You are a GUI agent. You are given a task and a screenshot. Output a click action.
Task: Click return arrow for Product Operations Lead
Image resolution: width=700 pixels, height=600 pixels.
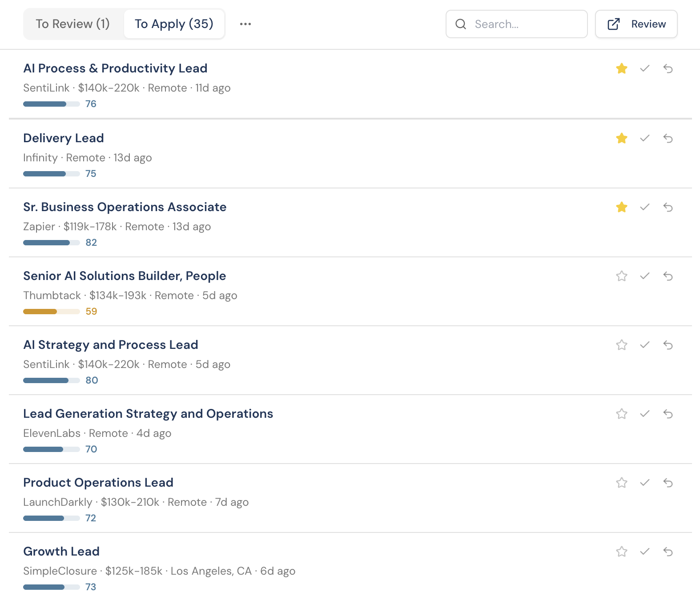pyautogui.click(x=668, y=483)
